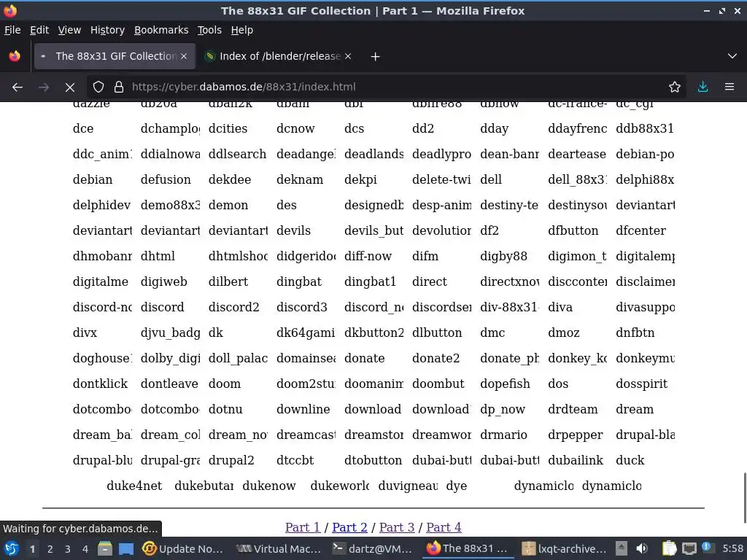The image size is (747, 560).
Task: Click the 'dilbert' list entry
Action: (228, 281)
